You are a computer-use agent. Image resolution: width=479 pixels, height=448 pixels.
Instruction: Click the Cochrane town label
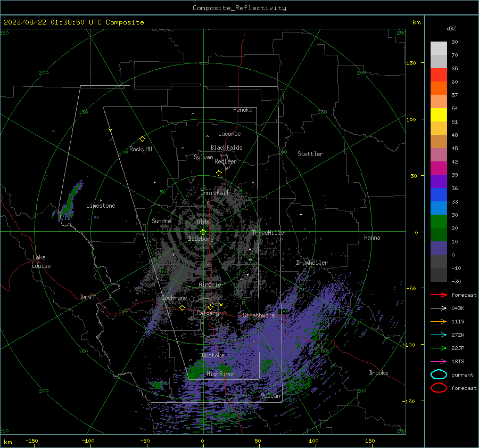[174, 298]
